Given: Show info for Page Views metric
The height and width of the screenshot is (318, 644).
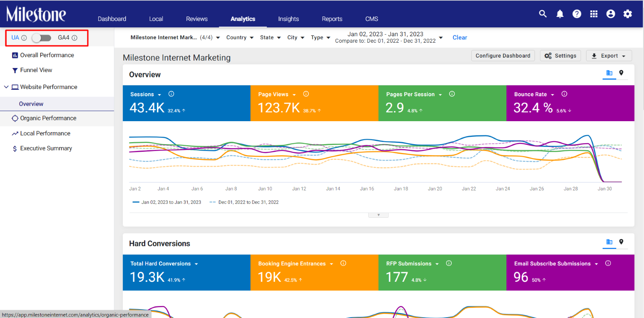Looking at the screenshot, I should (306, 94).
